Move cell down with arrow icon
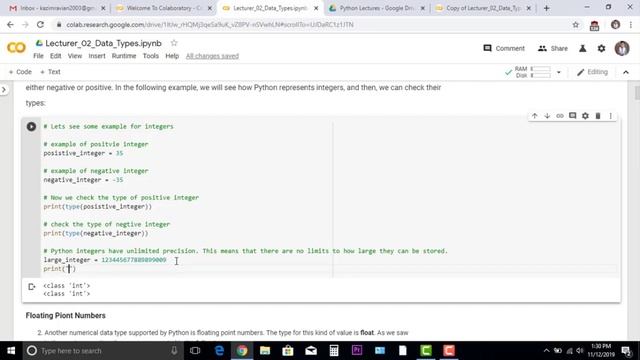640x360 pixels. (547, 116)
